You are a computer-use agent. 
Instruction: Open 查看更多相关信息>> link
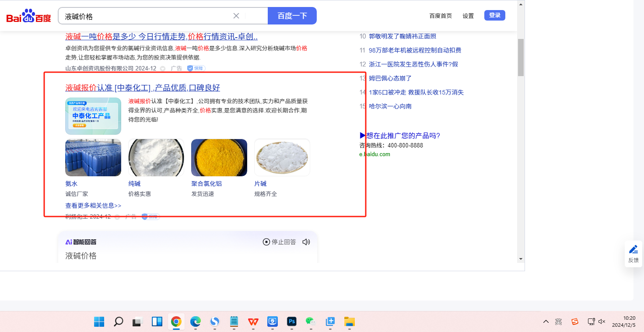click(x=93, y=205)
